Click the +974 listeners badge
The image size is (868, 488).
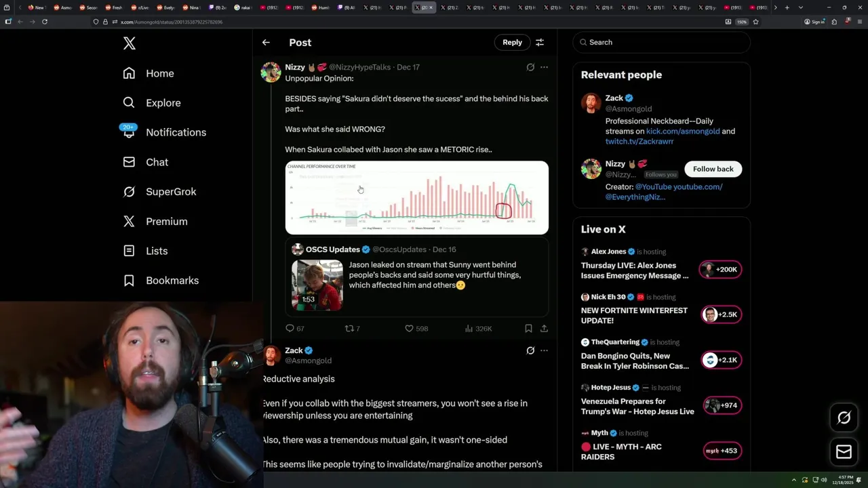coord(722,405)
